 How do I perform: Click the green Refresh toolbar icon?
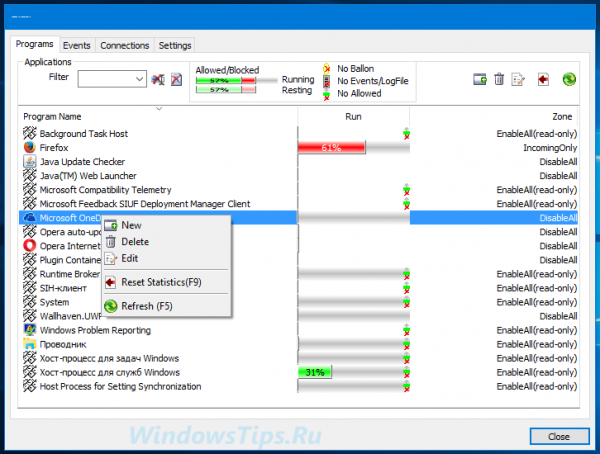569,79
